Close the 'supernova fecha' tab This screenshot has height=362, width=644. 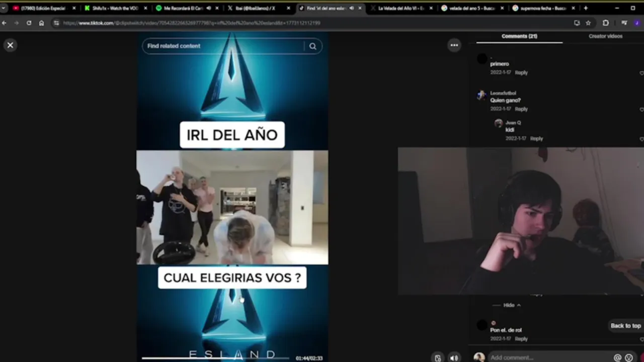click(574, 8)
